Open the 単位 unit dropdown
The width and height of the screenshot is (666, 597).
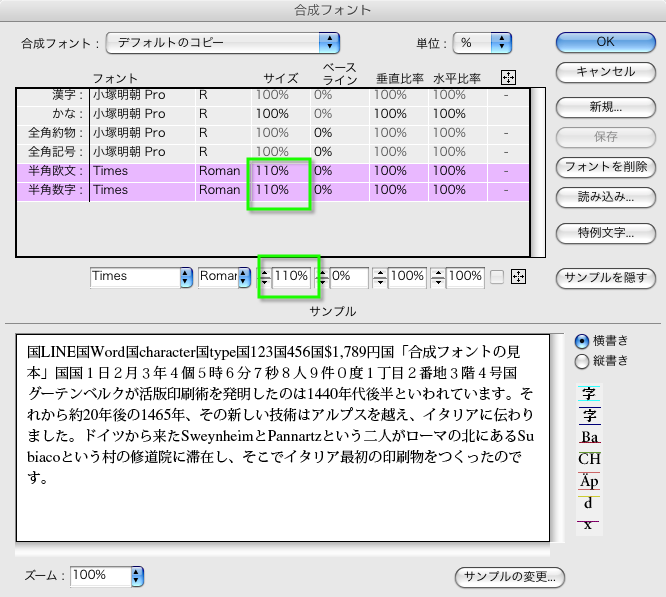[483, 43]
